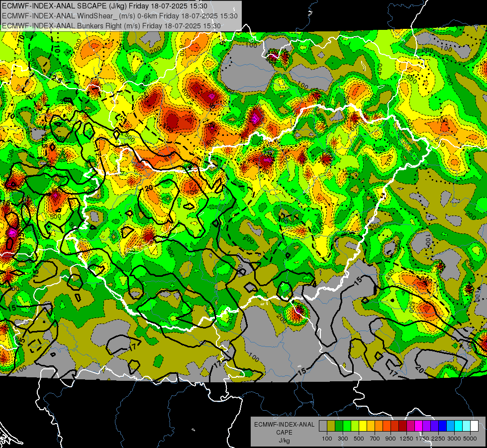This screenshot has height=448, width=487.
Task: Click the pure yellow legend swatch
Action: [x=363, y=426]
